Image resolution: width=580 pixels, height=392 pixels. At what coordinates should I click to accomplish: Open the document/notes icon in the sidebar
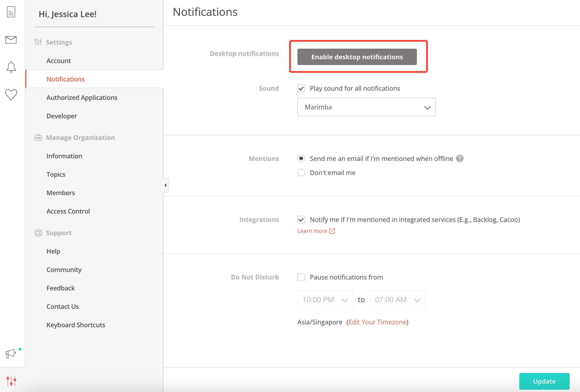pyautogui.click(x=11, y=12)
